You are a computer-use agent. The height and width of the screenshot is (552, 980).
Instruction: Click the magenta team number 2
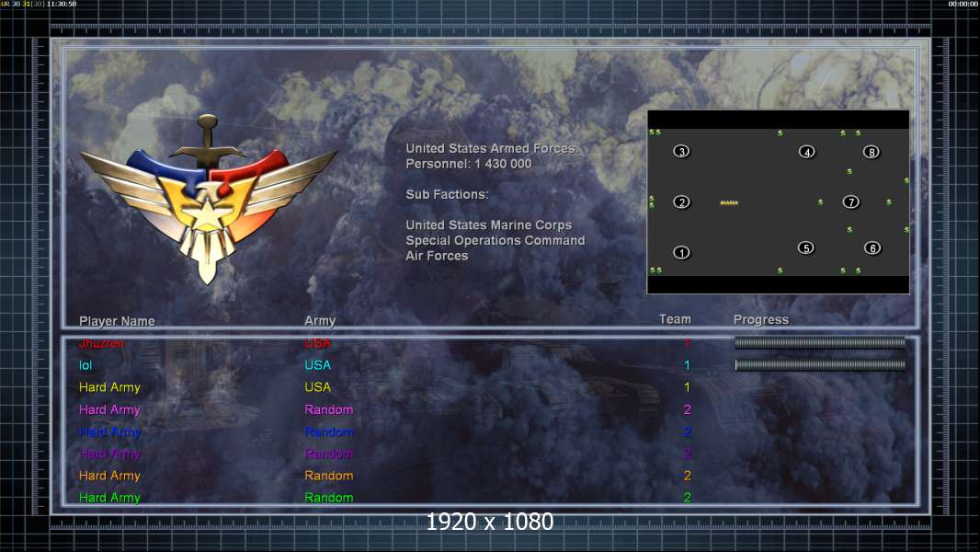point(687,409)
